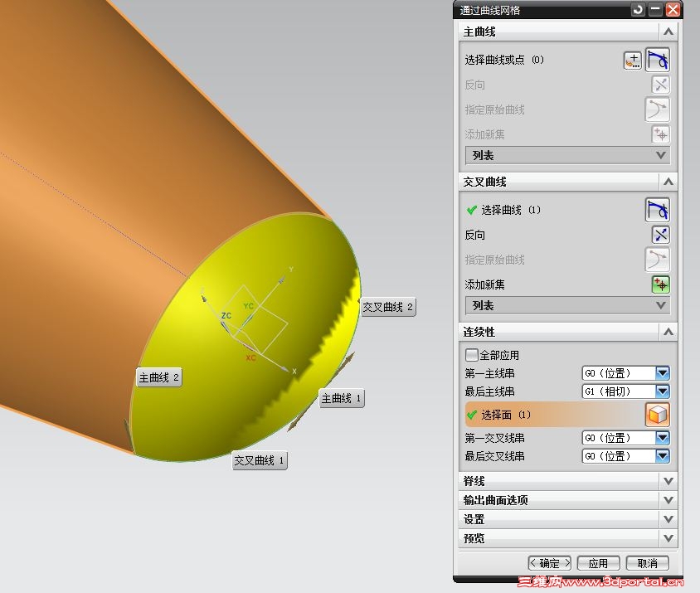Expand the 列表 under 交叉曲线
The height and width of the screenshot is (593, 700).
(567, 305)
